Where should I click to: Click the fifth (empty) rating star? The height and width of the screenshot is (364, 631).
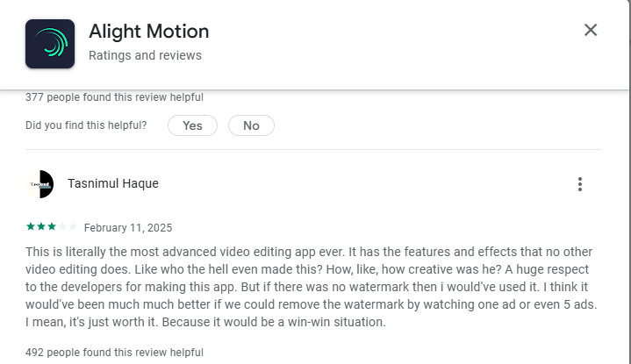(73, 227)
